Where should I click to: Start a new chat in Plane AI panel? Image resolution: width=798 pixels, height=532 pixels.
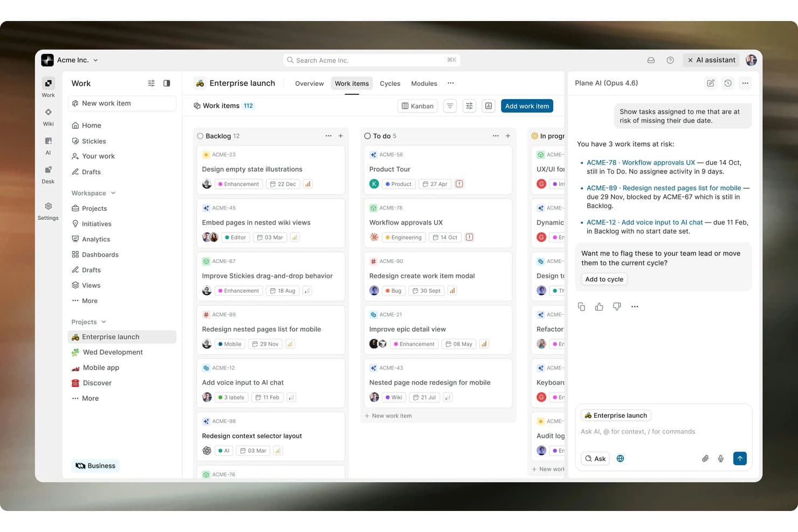tap(711, 83)
